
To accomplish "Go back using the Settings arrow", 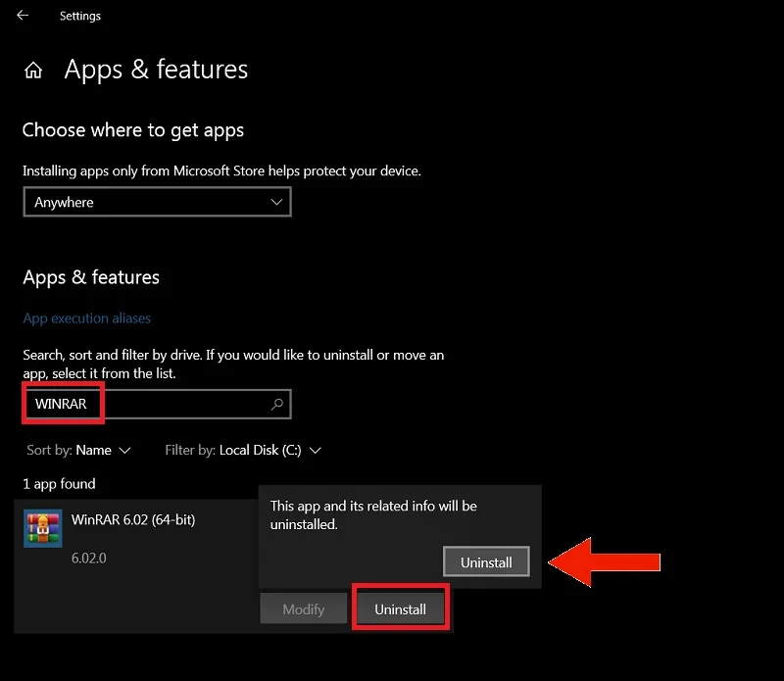I will 23,16.
